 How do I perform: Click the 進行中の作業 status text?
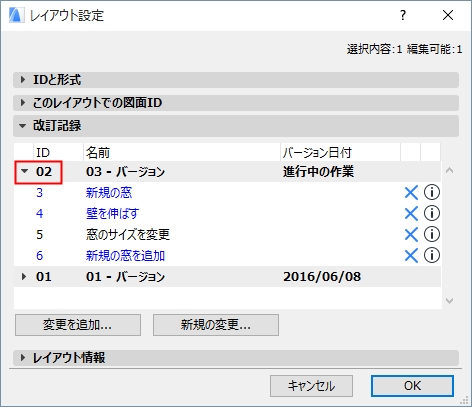[318, 172]
